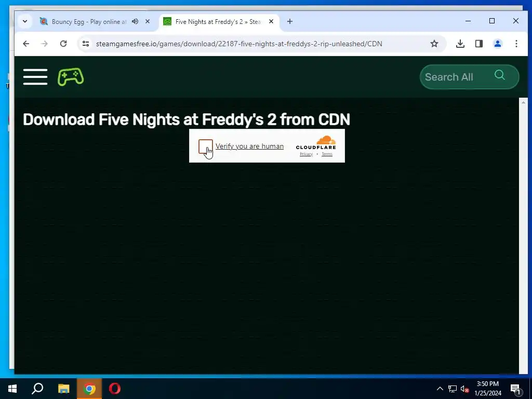Open a new browser tab

tap(290, 21)
